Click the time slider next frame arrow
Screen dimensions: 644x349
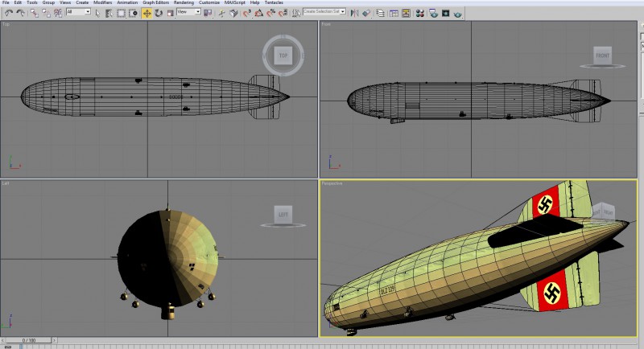click(54, 340)
